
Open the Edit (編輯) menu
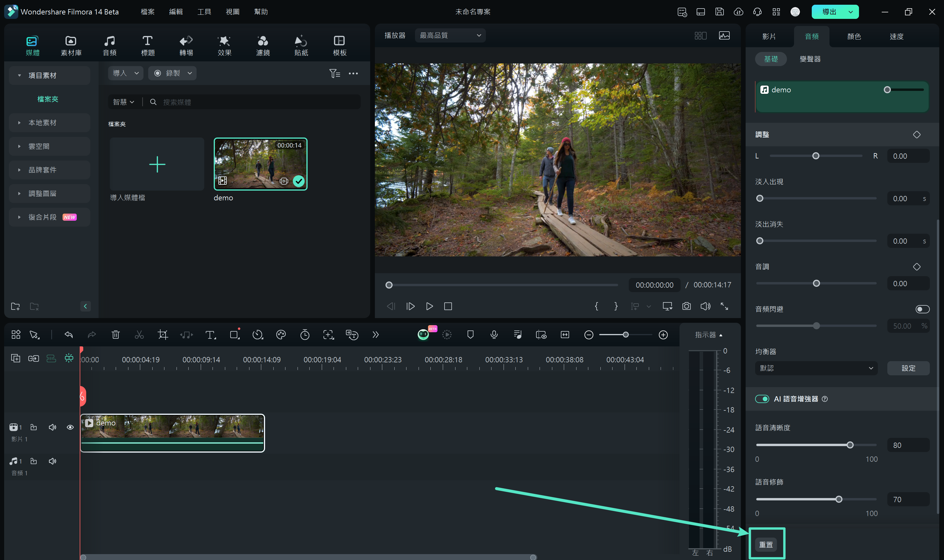coord(176,12)
